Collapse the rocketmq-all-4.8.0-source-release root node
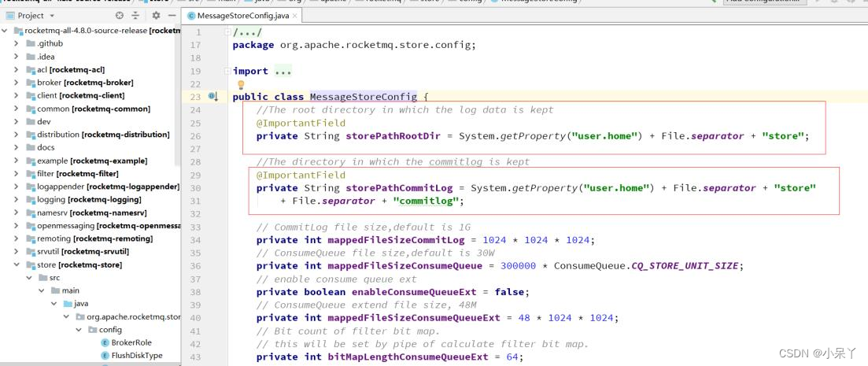868x366 pixels. pos(6,31)
